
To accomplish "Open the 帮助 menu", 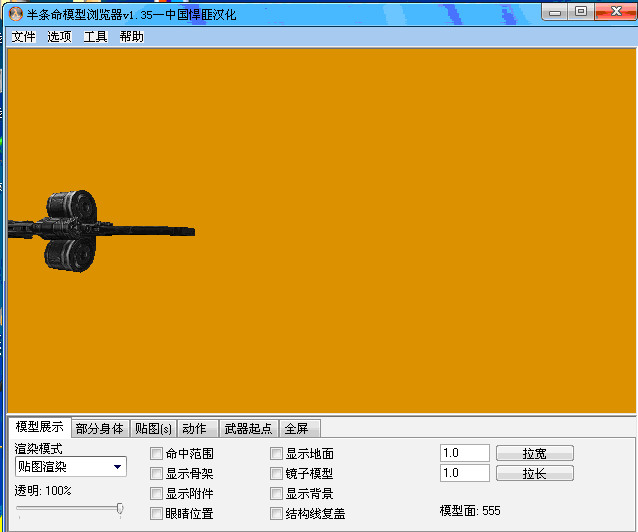I will pyautogui.click(x=131, y=37).
